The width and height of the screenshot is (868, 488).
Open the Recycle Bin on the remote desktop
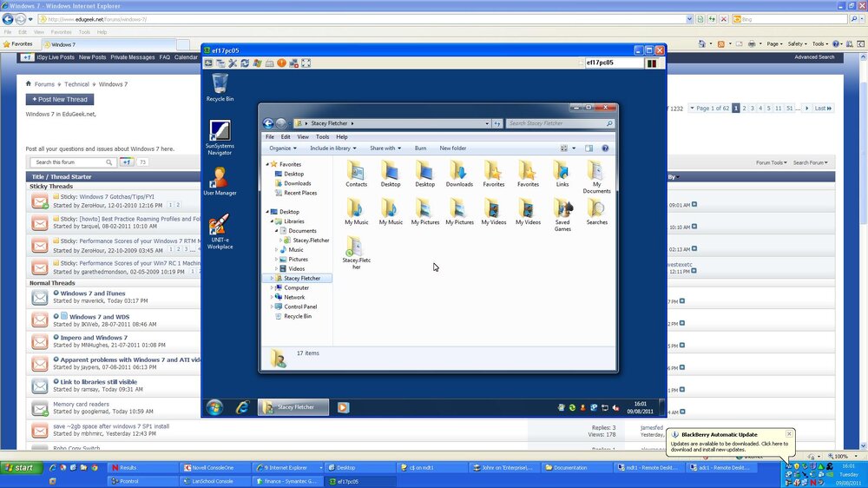click(x=220, y=88)
